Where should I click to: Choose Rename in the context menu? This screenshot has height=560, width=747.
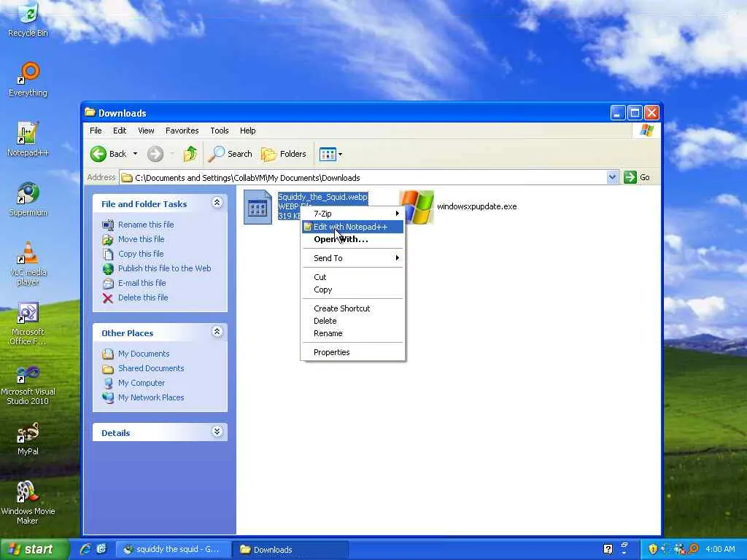pyautogui.click(x=352, y=333)
